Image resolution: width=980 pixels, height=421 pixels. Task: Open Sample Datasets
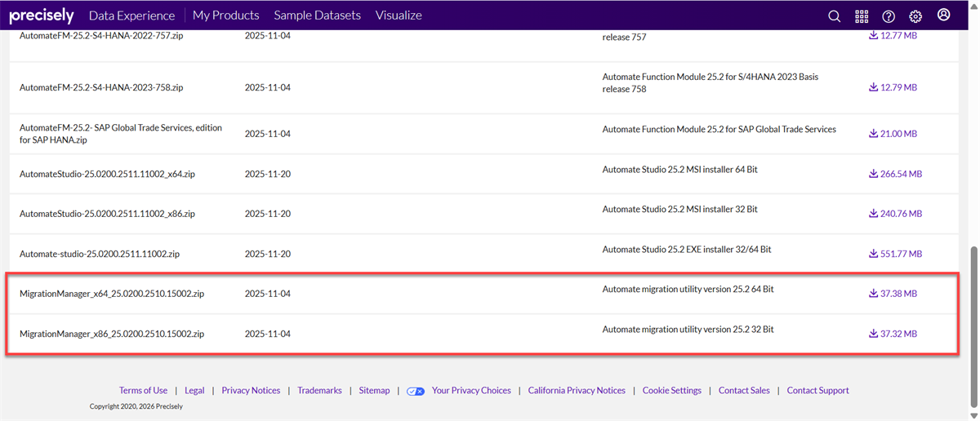317,16
